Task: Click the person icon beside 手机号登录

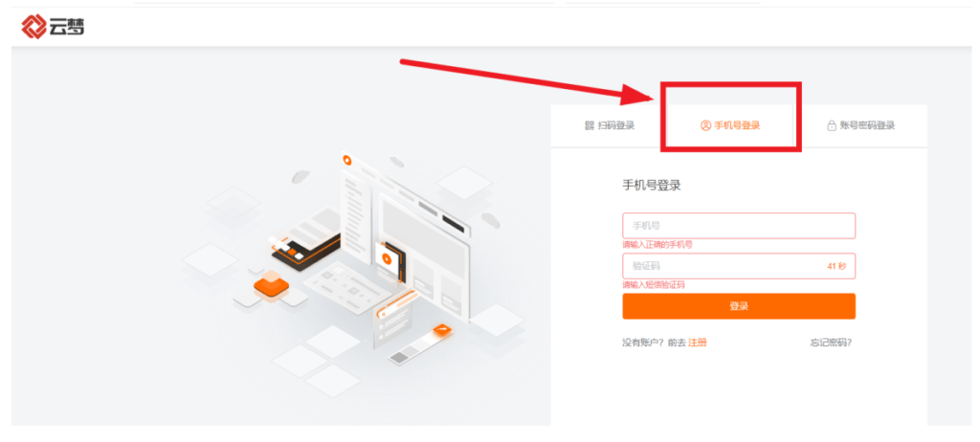Action: coord(705,125)
